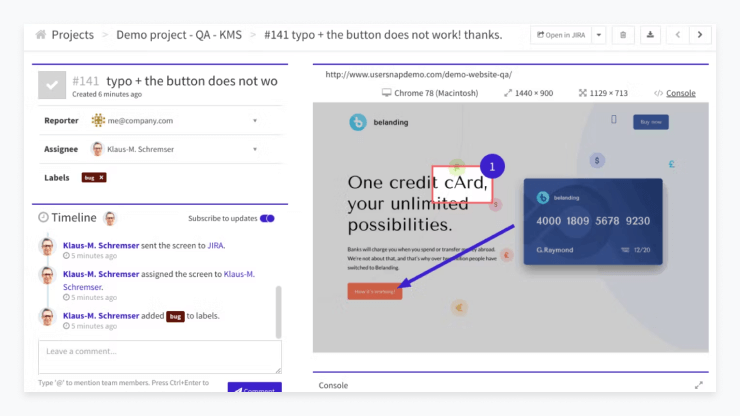Viewport: 740px width, 416px height.
Task: Click the Console panel heading
Action: pos(333,385)
